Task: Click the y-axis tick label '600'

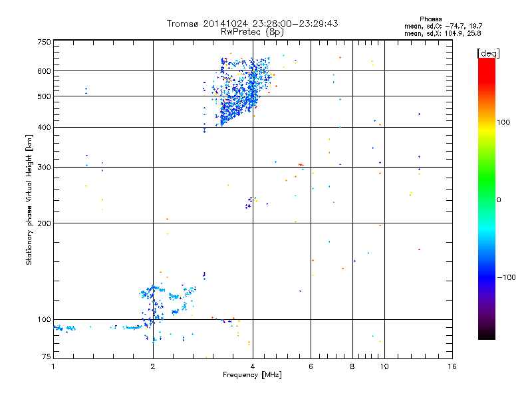Action: (44, 71)
